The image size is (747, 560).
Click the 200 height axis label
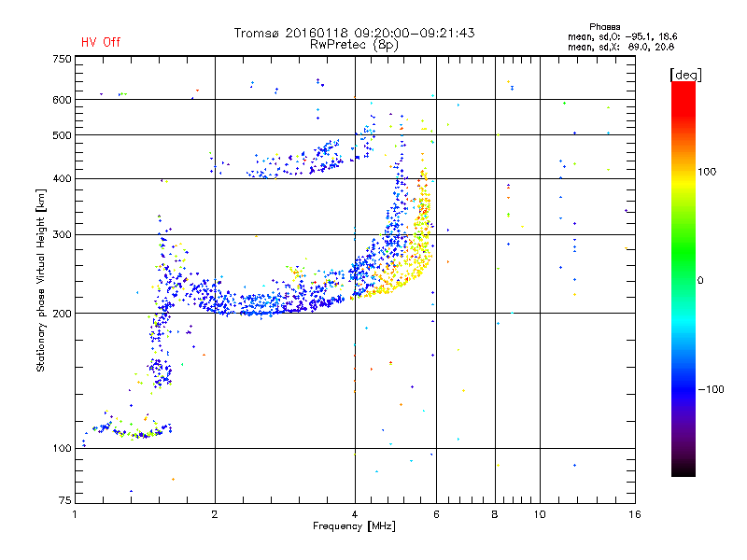pyautogui.click(x=62, y=314)
